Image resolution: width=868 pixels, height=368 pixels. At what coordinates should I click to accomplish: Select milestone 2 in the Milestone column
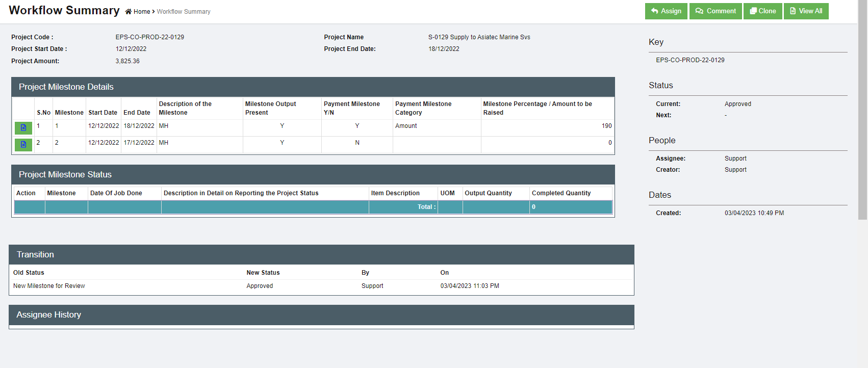click(x=57, y=143)
